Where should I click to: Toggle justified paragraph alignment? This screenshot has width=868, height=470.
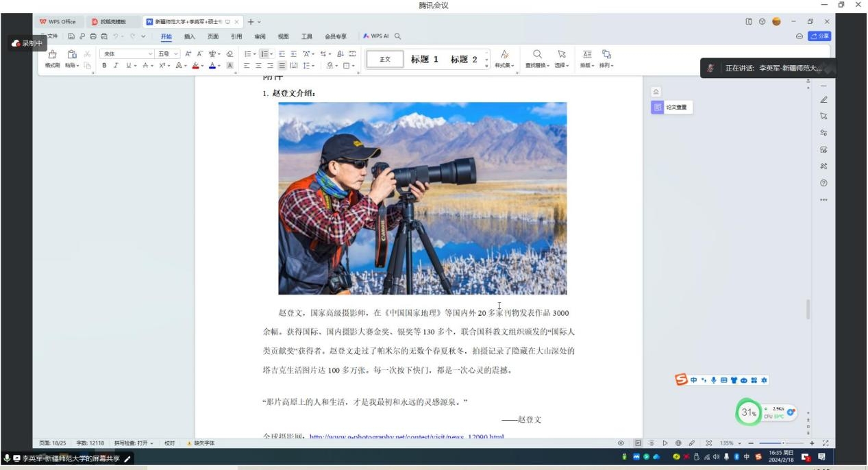(282, 66)
